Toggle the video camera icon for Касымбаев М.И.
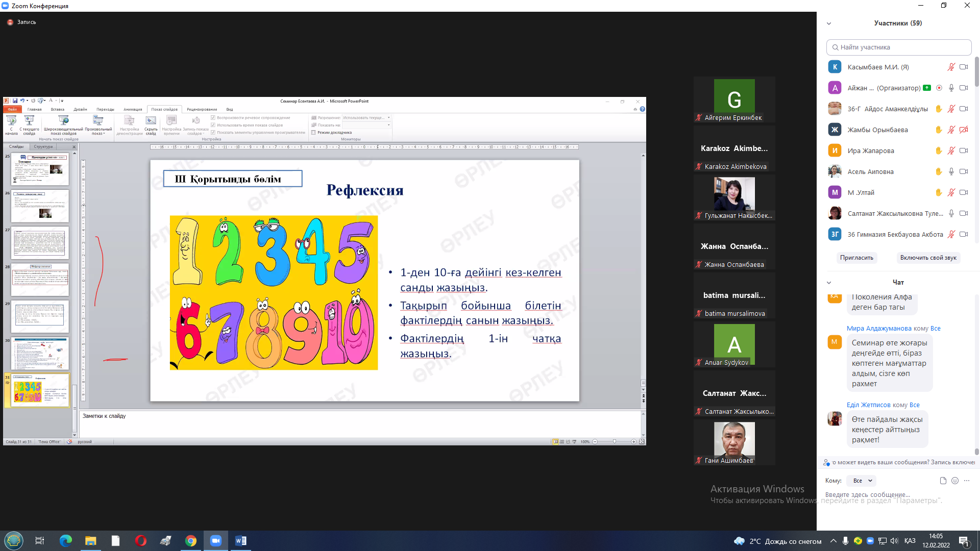 [x=964, y=67]
